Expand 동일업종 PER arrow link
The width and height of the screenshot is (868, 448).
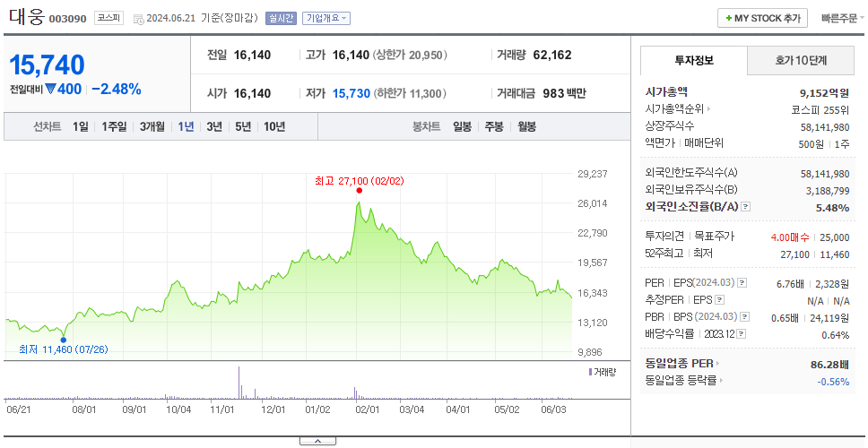tap(682, 364)
